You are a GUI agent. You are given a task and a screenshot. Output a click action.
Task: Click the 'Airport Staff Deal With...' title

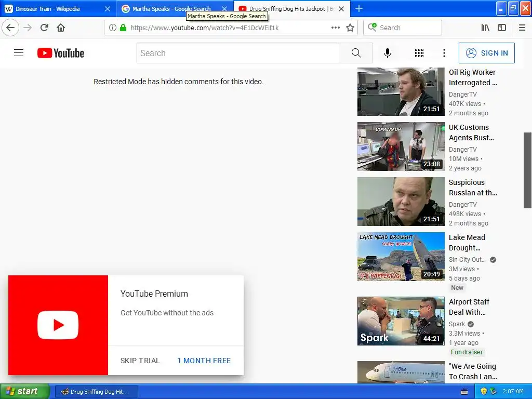click(469, 307)
